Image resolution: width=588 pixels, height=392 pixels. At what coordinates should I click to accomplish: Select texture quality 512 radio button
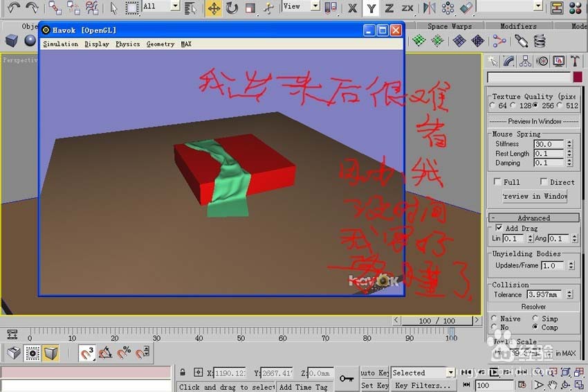point(560,105)
